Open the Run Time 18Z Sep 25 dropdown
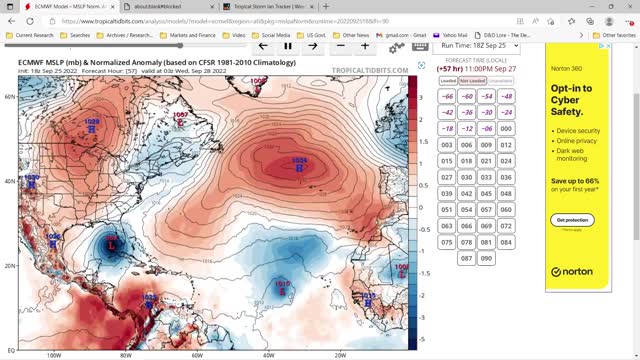 [477, 46]
